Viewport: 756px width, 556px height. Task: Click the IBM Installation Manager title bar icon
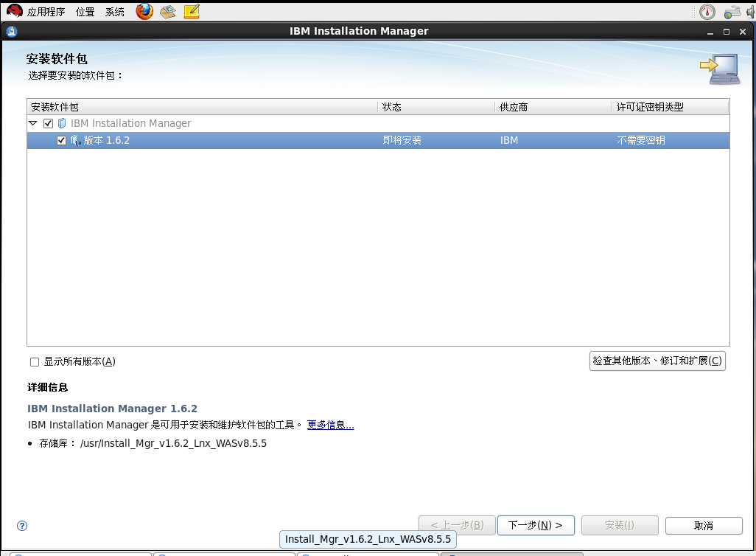point(12,32)
